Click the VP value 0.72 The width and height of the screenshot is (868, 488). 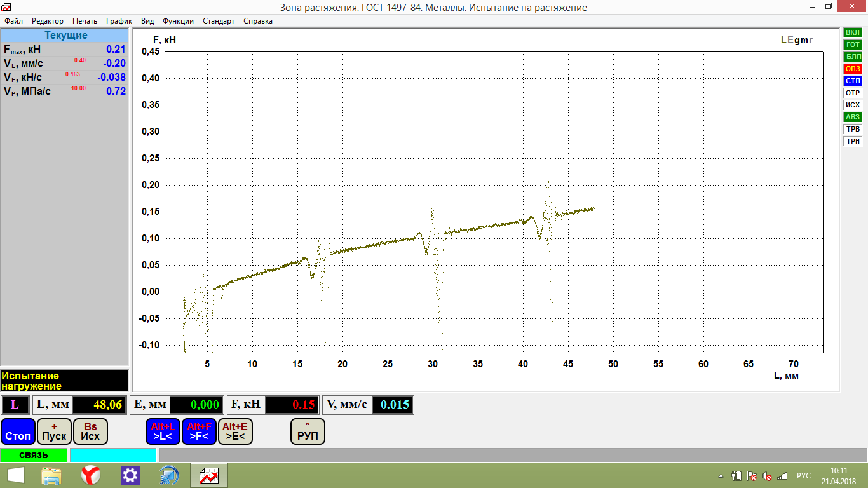click(x=116, y=91)
